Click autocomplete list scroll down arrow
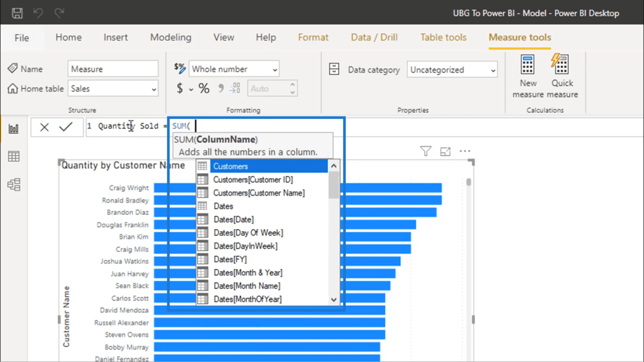Viewport: 644px width, 362px height. (334, 300)
